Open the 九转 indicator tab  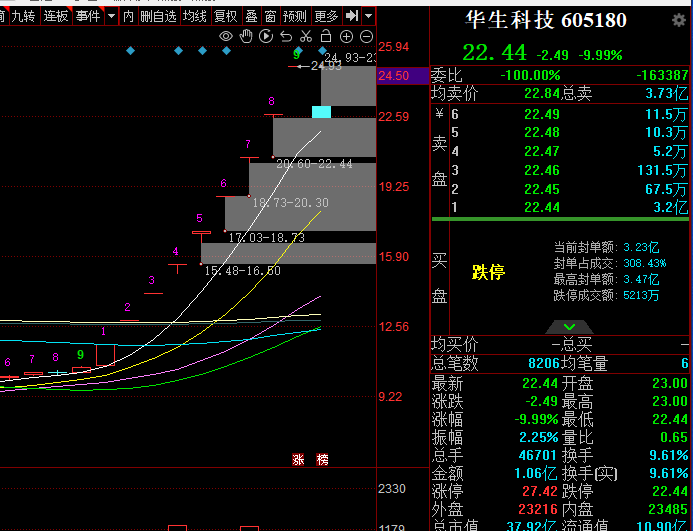pos(23,16)
